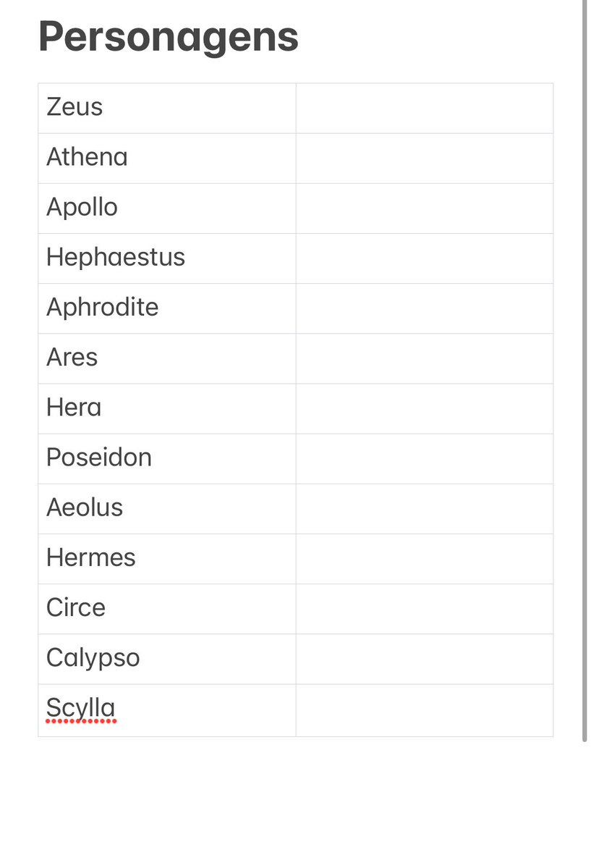Select the Poseidon table cell
Screen dimensions: 591x868
[167, 459]
